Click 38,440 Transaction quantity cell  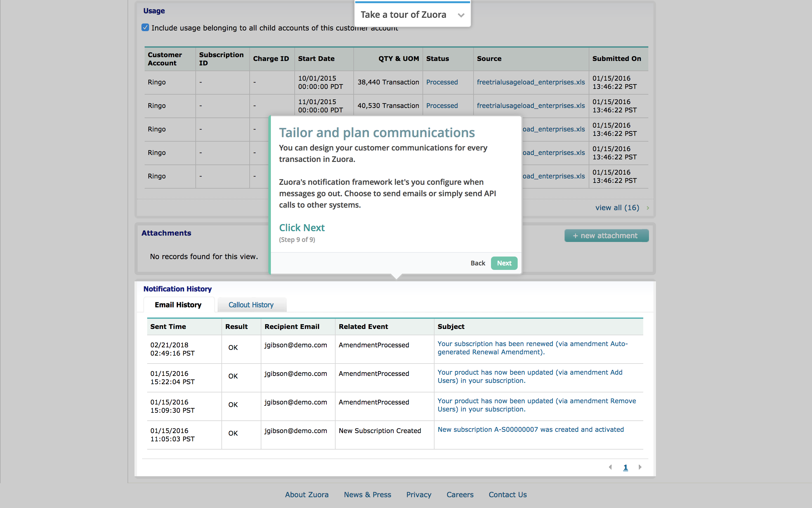pos(388,82)
